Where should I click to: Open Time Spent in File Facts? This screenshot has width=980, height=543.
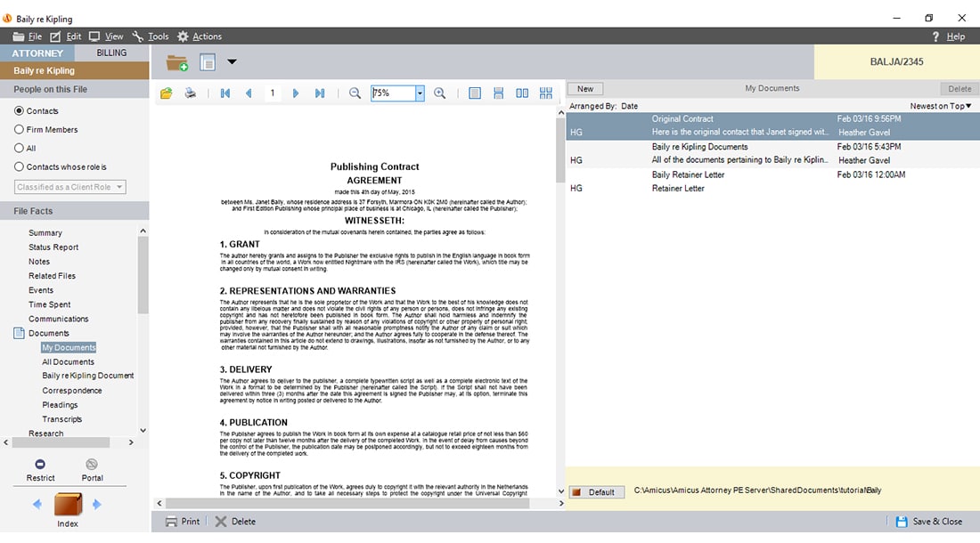(x=49, y=304)
